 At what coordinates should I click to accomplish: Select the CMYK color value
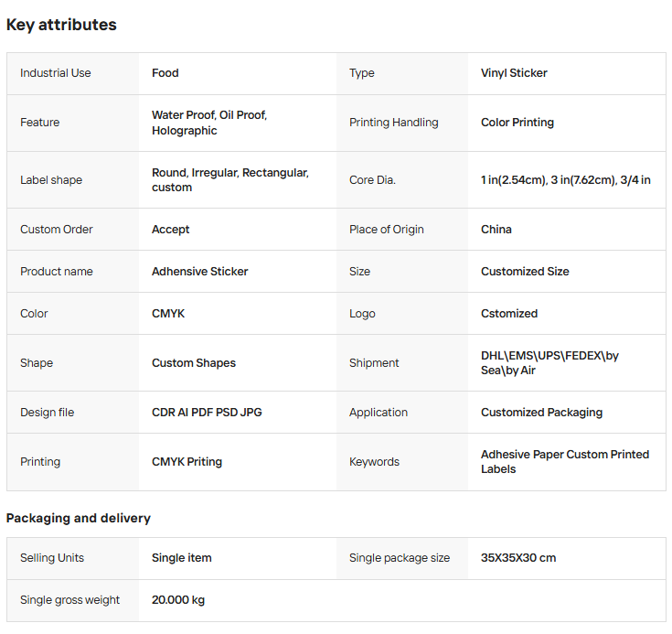pos(168,314)
